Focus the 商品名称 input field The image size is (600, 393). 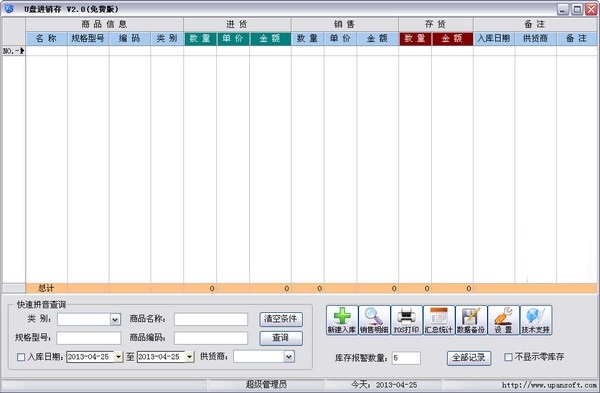coord(211,319)
